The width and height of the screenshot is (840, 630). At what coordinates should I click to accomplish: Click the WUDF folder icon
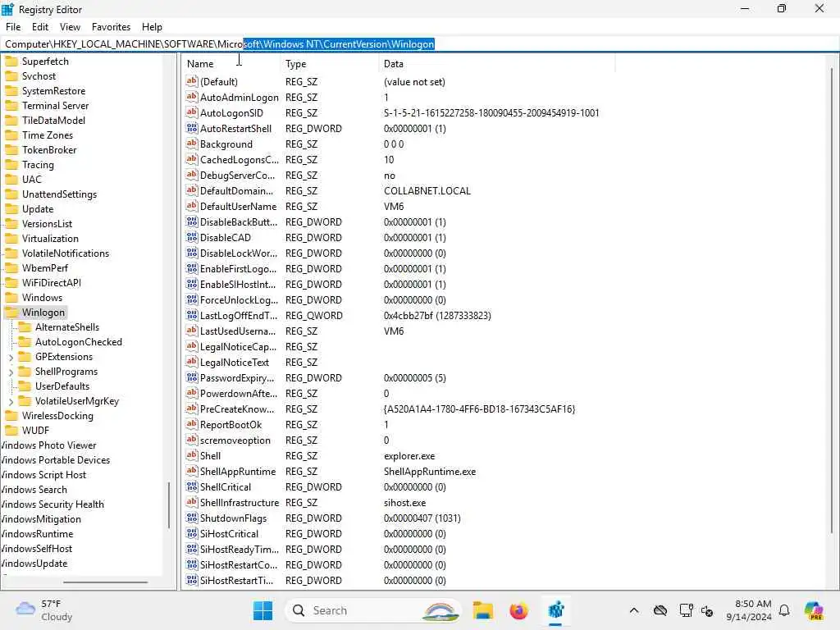pyautogui.click(x=11, y=430)
